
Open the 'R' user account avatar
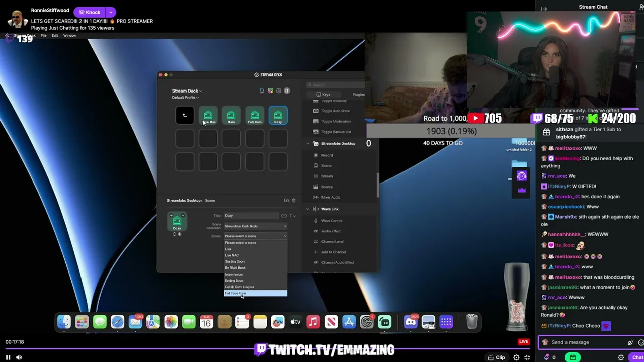287,90
